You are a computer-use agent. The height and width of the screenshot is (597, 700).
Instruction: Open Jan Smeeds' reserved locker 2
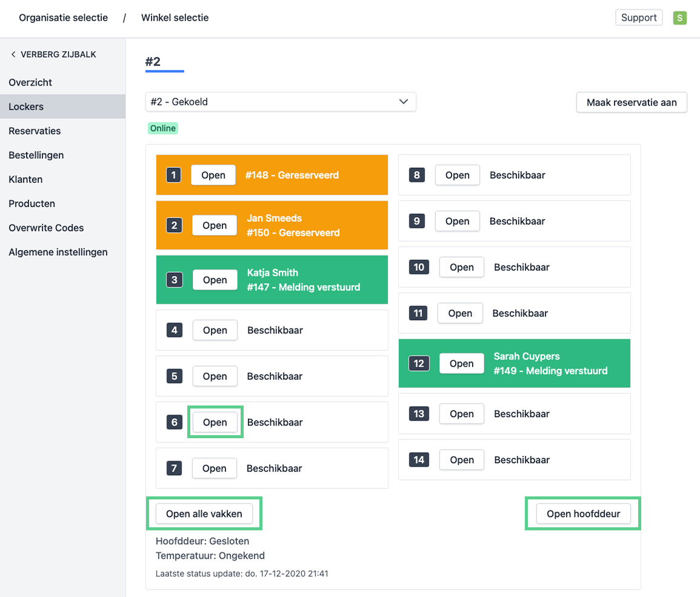coord(215,225)
